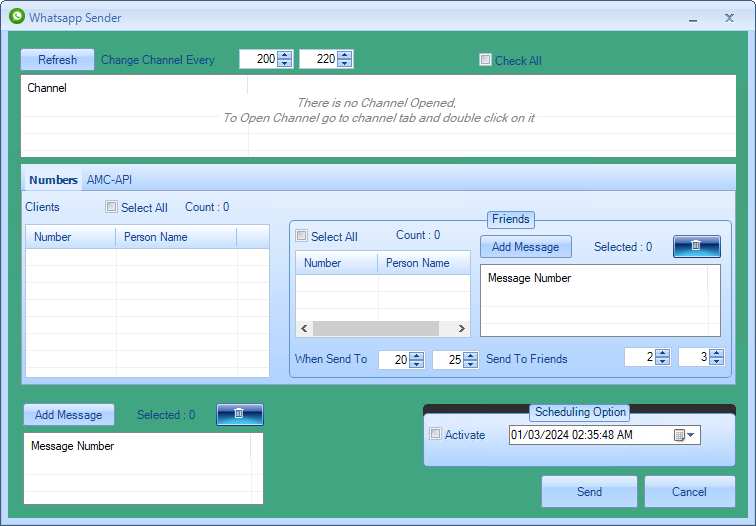Increase the 220 channel change value
Image resolution: width=756 pixels, height=526 pixels.
(x=345, y=55)
